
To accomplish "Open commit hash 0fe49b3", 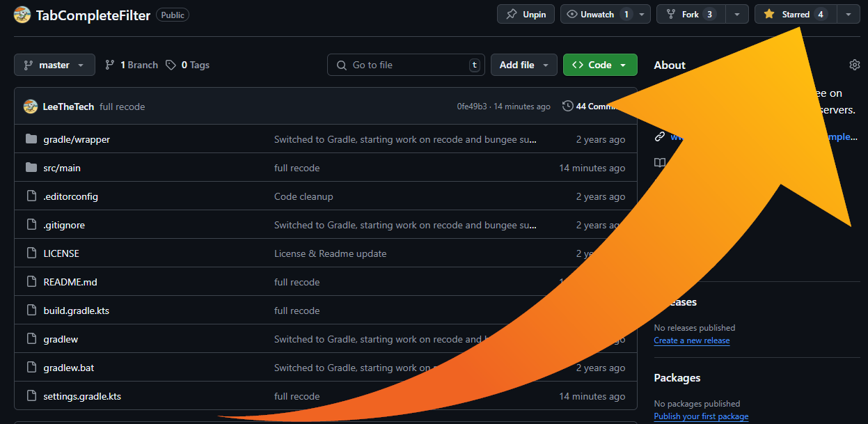I will pos(472,107).
